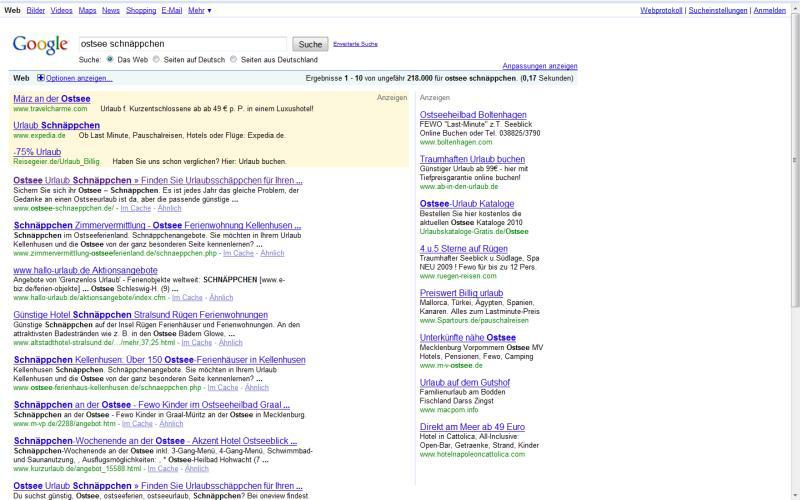Open E-Mail in top navigation

click(171, 10)
